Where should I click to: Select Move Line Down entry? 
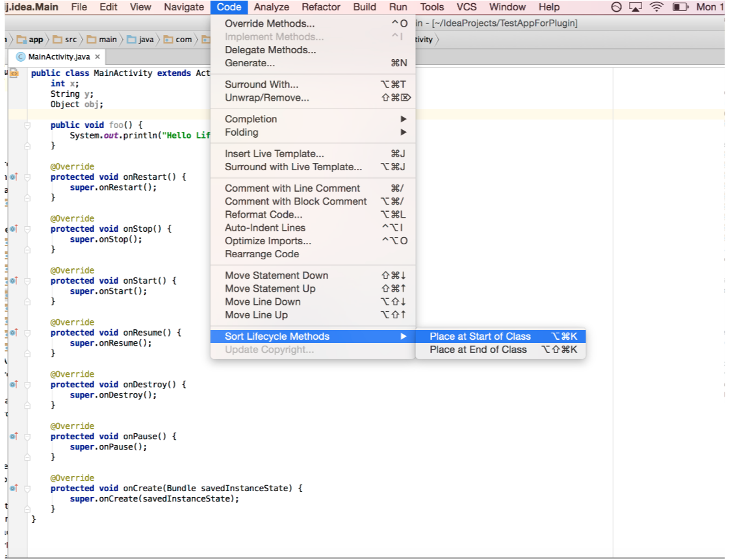pos(313,301)
